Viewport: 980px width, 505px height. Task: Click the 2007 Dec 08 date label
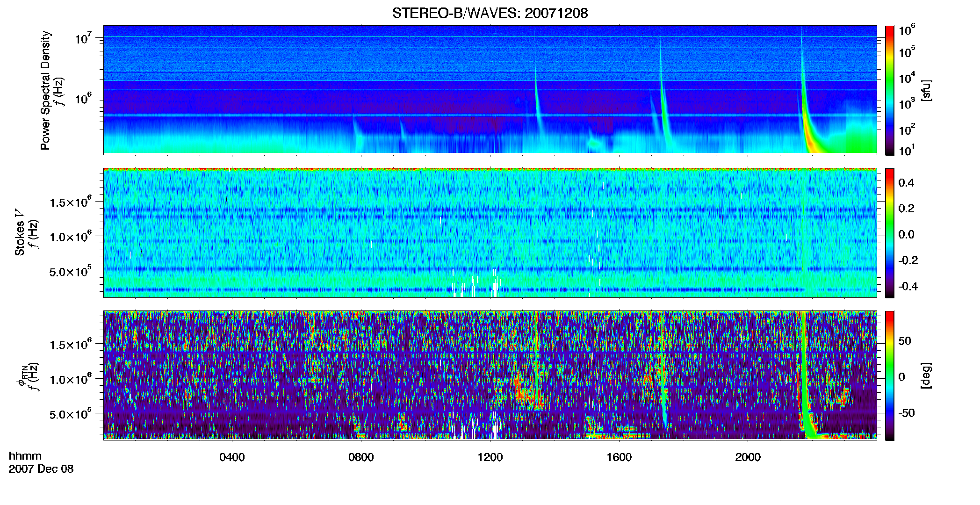tap(41, 469)
